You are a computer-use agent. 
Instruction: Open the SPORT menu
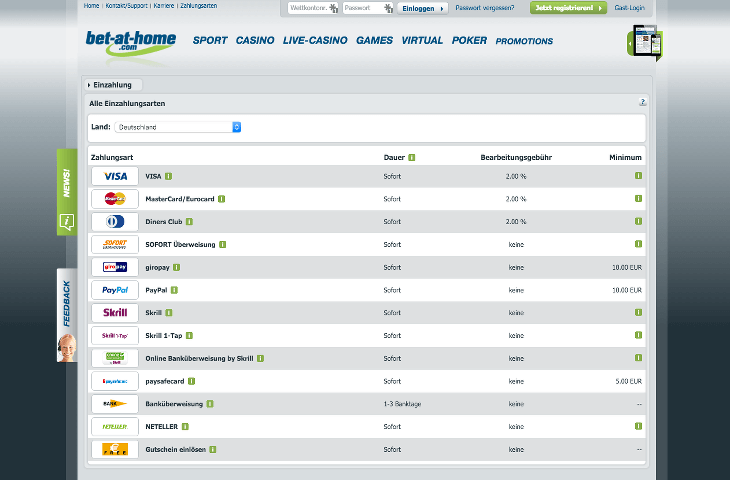[210, 41]
